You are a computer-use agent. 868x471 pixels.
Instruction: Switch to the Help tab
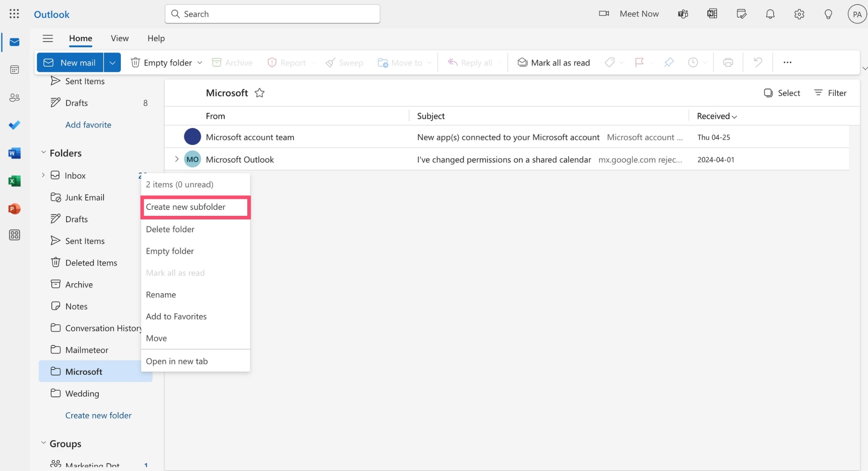pos(156,38)
